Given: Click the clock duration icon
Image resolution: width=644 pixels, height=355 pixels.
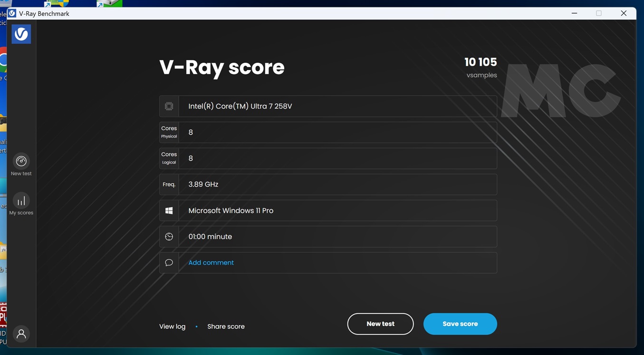Looking at the screenshot, I should tap(169, 237).
